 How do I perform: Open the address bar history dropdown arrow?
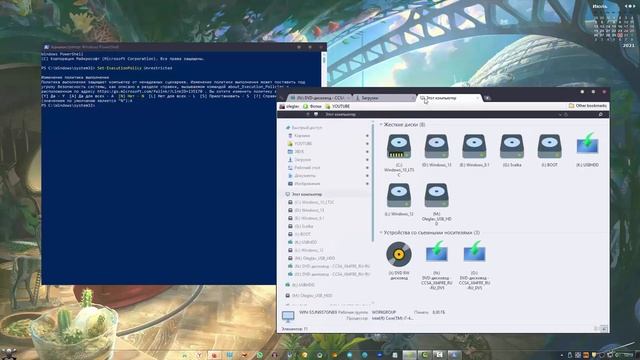point(560,115)
